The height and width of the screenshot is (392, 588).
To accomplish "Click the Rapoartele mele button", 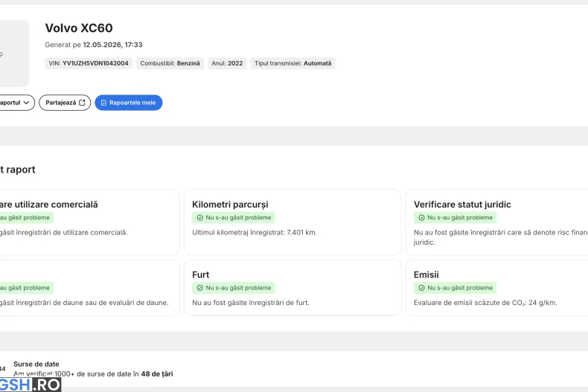I will [128, 103].
